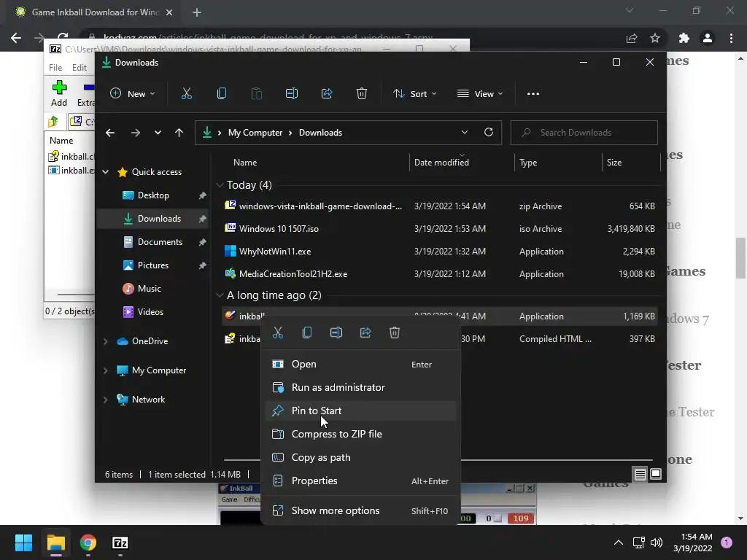This screenshot has height=560, width=747.
Task: Open New item dropdown
Action: [x=133, y=94]
